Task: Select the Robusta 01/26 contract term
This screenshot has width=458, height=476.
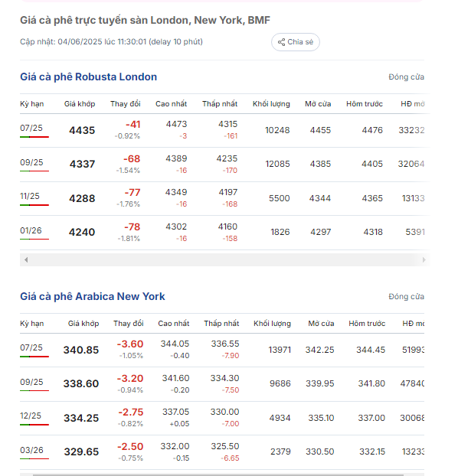Action: point(31,230)
